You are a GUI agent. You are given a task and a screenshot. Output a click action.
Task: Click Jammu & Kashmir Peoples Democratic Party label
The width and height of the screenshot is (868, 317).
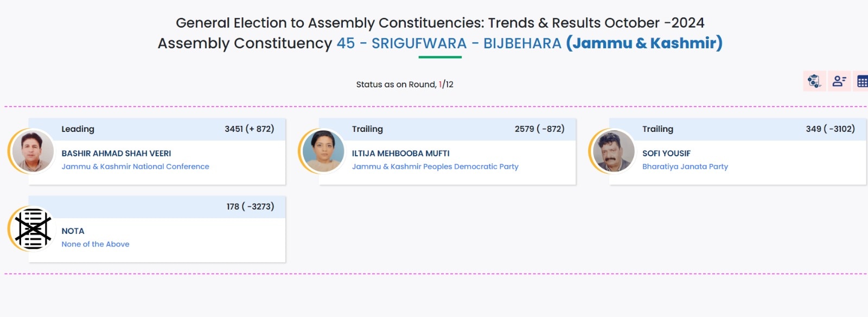(435, 167)
